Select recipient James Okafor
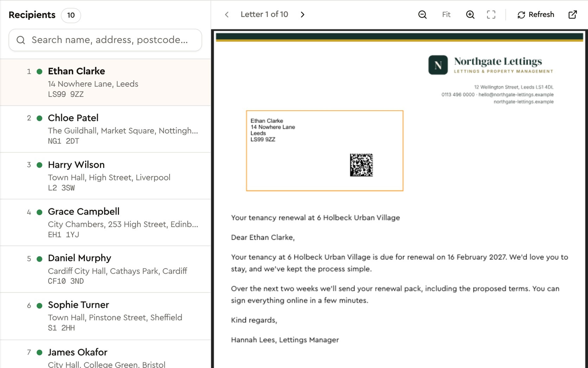 105,354
